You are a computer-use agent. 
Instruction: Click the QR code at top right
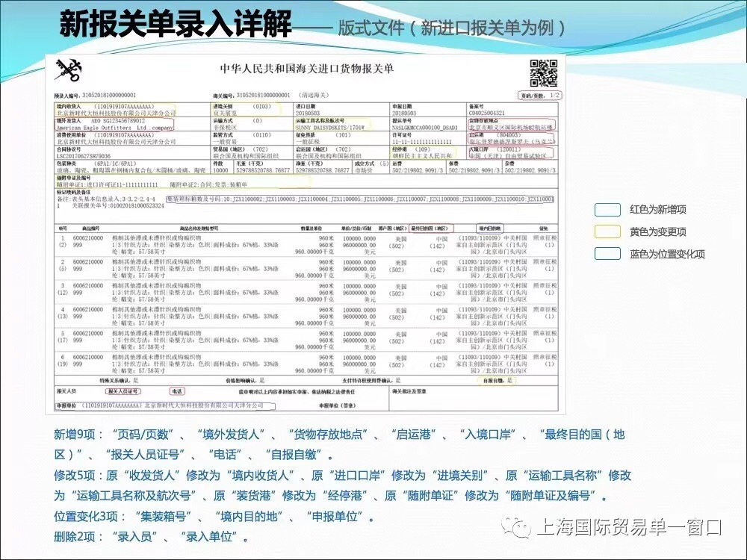[544, 73]
